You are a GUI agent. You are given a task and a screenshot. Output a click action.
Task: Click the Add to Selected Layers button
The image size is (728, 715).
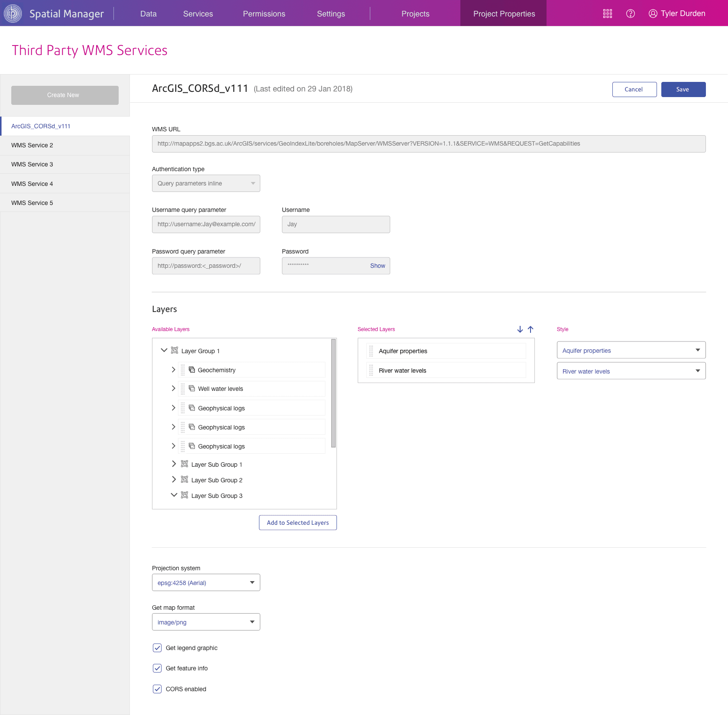(x=298, y=523)
